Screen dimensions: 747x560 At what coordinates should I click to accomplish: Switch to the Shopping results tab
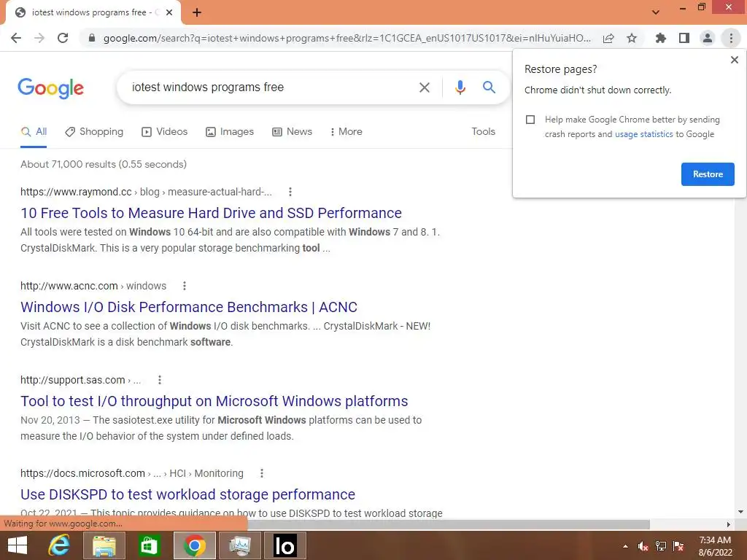pyautogui.click(x=94, y=132)
